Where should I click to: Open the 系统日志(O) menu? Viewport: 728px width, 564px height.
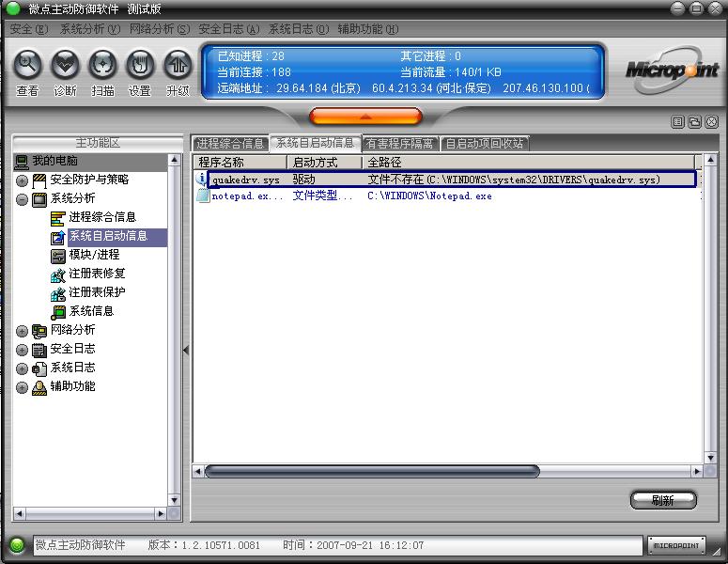pos(299,29)
